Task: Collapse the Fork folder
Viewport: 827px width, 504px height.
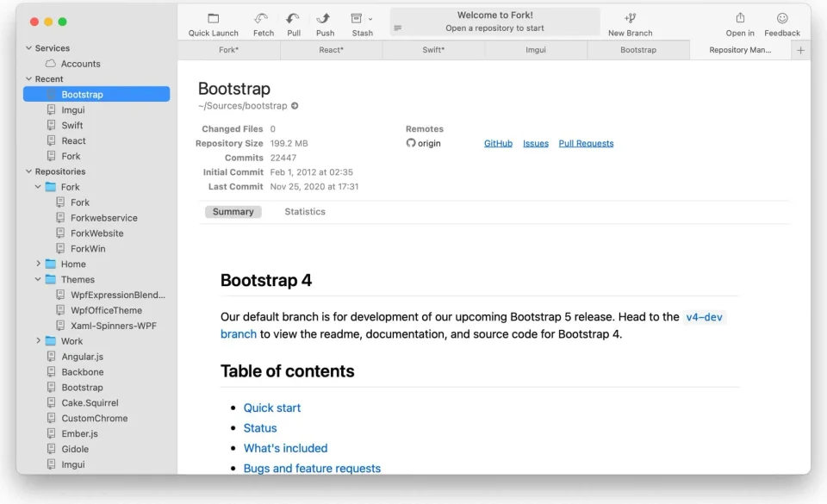Action: click(x=38, y=187)
